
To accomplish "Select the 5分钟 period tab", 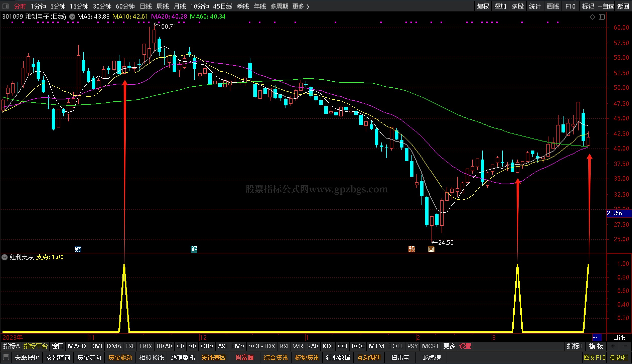I will coord(58,6).
